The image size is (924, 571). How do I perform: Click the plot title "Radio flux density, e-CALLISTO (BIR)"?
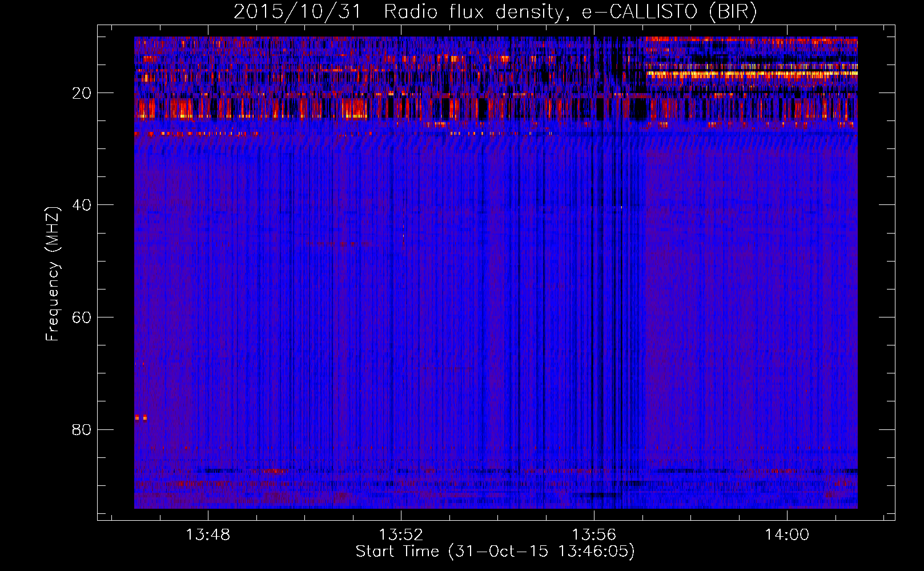tap(570, 11)
